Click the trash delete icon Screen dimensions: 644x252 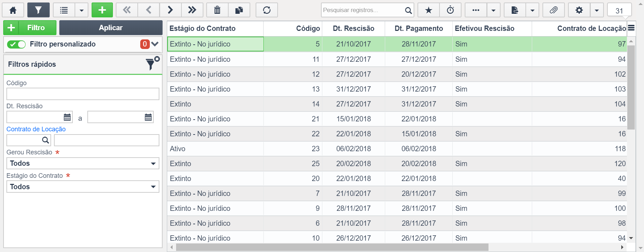[x=217, y=10]
